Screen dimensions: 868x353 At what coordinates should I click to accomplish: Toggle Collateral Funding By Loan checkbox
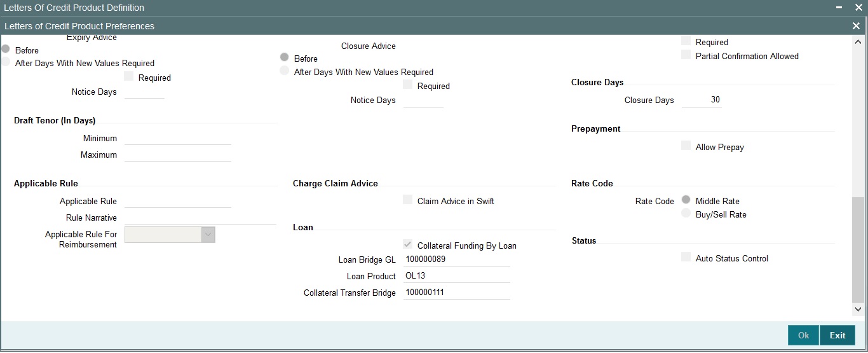(x=408, y=244)
